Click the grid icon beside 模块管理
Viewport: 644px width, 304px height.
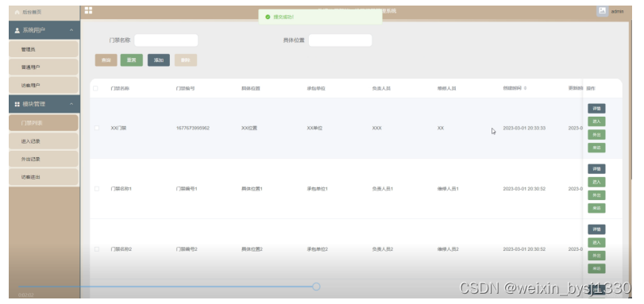17,104
